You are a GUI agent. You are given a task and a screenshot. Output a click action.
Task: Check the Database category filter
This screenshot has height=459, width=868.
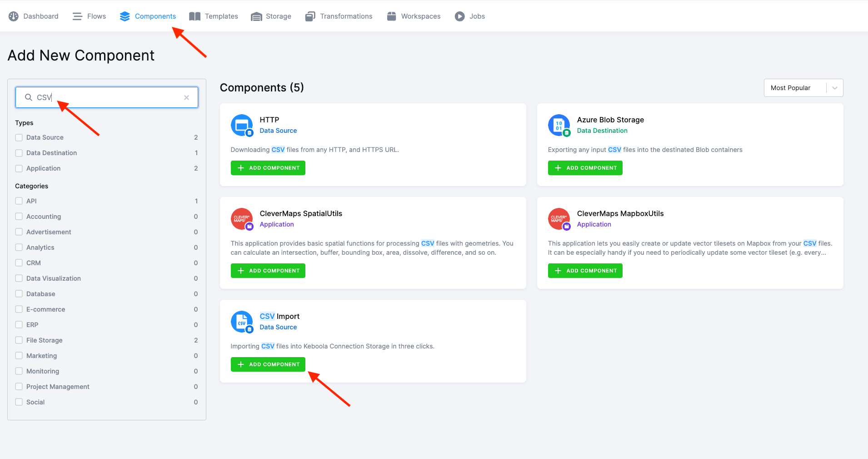pyautogui.click(x=19, y=294)
